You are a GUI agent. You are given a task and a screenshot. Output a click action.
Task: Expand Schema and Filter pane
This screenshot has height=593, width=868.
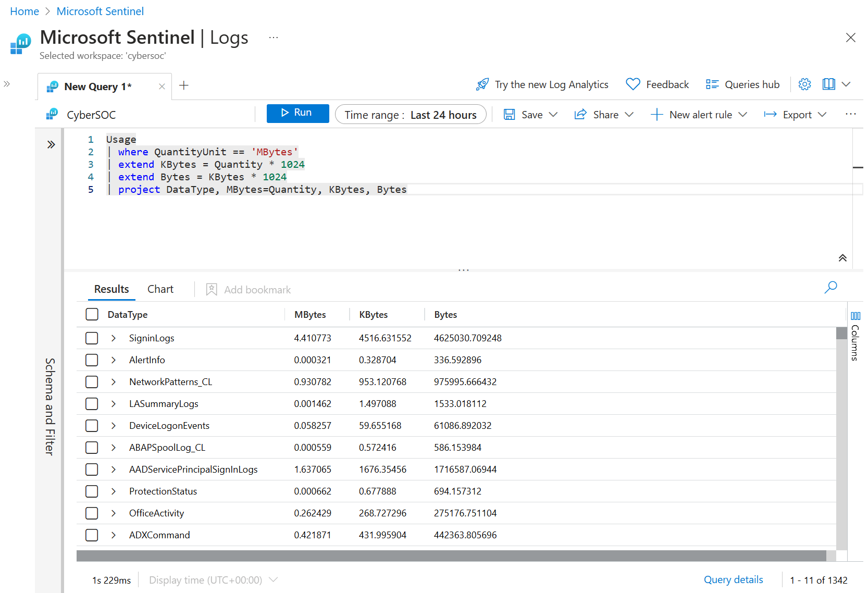pos(51,144)
